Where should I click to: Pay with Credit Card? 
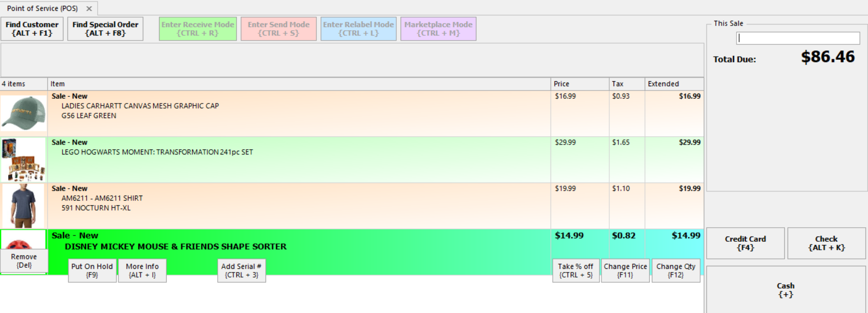coord(745,243)
